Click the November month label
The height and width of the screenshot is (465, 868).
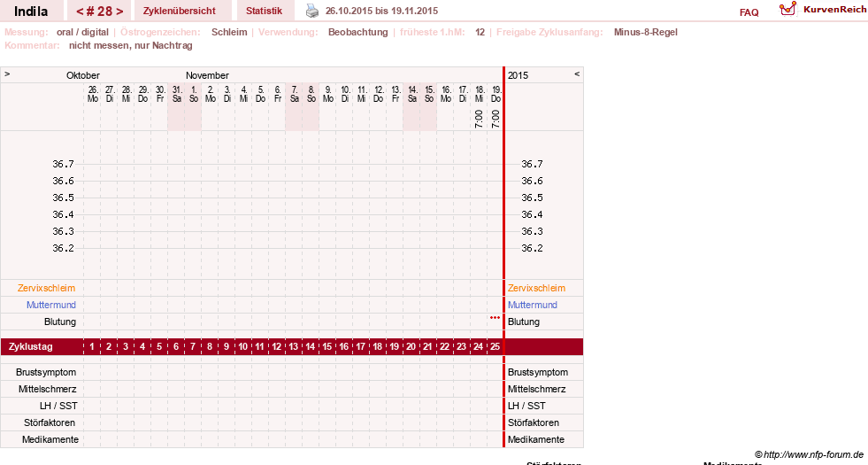point(207,75)
